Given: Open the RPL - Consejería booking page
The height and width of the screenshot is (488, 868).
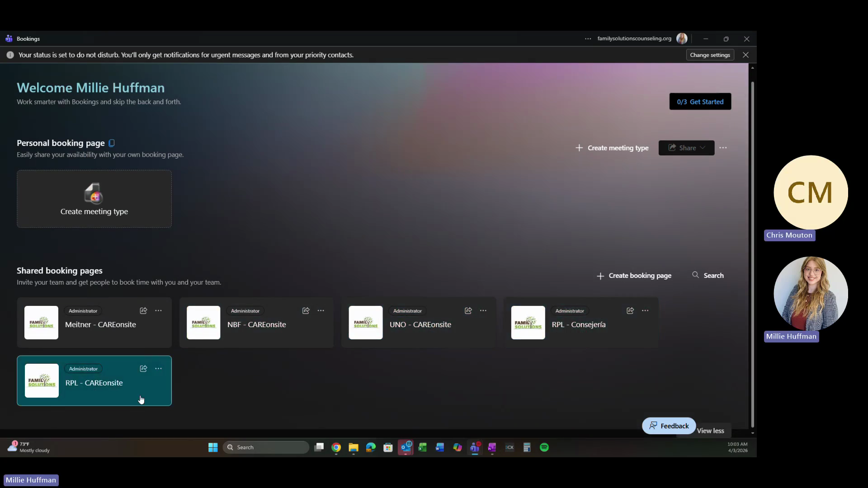Looking at the screenshot, I should point(581,323).
